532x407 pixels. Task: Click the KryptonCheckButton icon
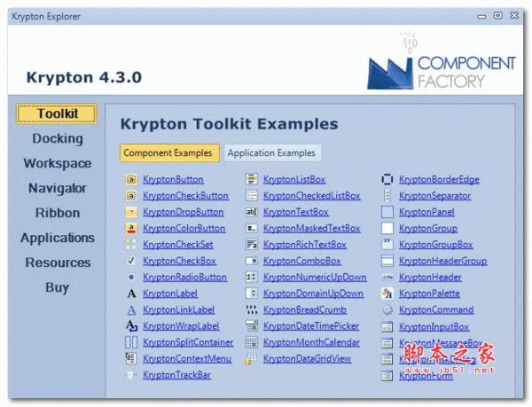tap(131, 196)
